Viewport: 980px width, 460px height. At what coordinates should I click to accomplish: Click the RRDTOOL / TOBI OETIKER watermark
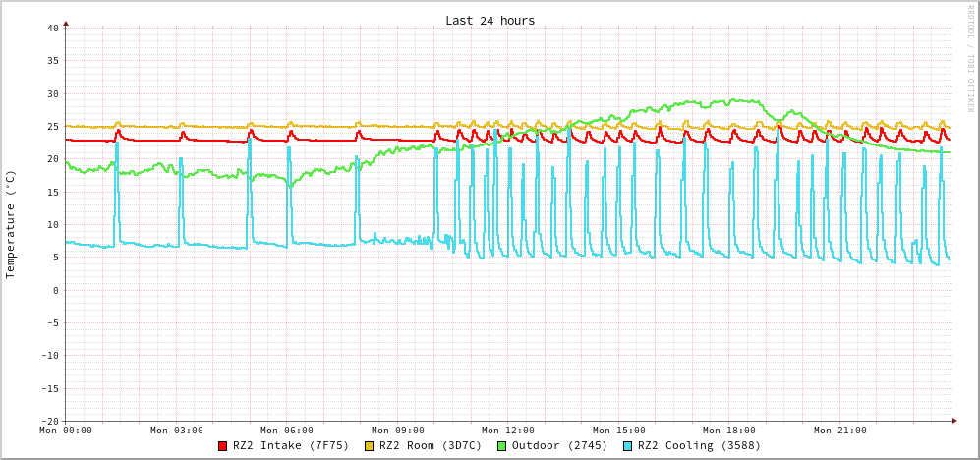(969, 59)
